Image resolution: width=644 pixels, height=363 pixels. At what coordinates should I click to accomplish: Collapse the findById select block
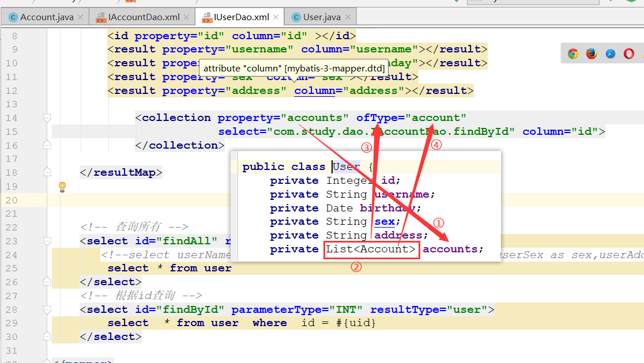(48, 309)
